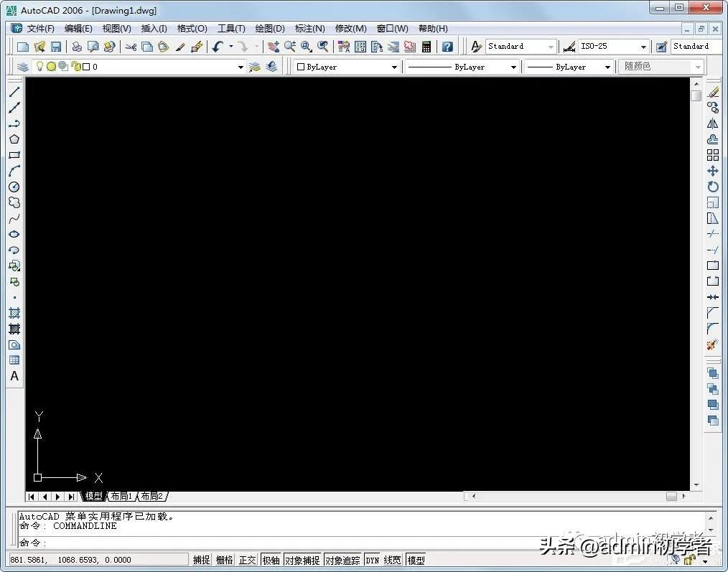The height and width of the screenshot is (572, 728).
Task: Select the Circle tool
Action: point(15,187)
